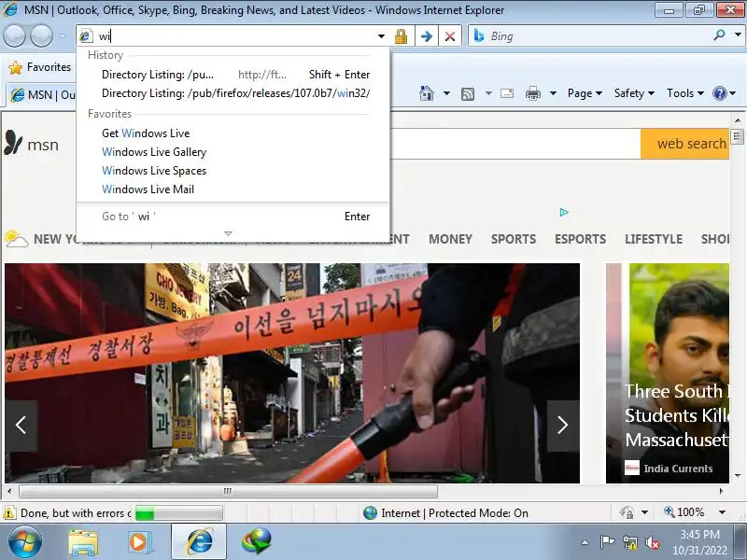
Task: Open the recent pages dropdown arrow
Action: (63, 35)
